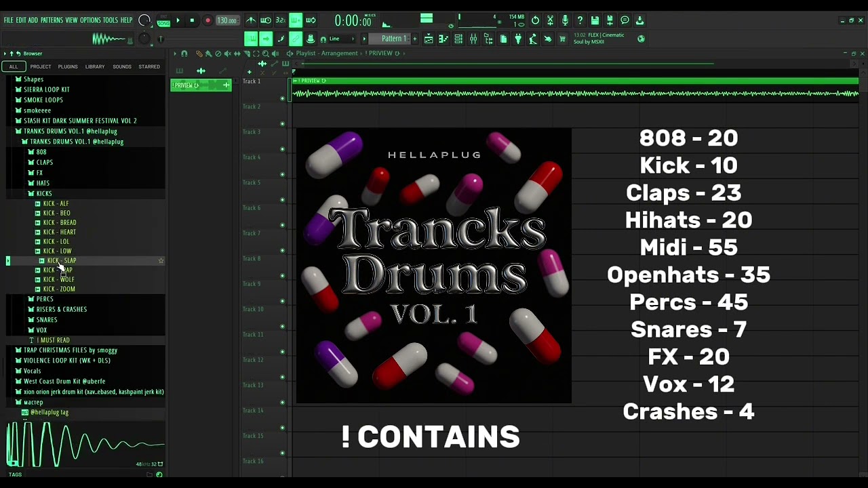Switch to the PROJECT browser tab
Image resolution: width=868 pixels, height=488 pixels.
[x=41, y=66]
